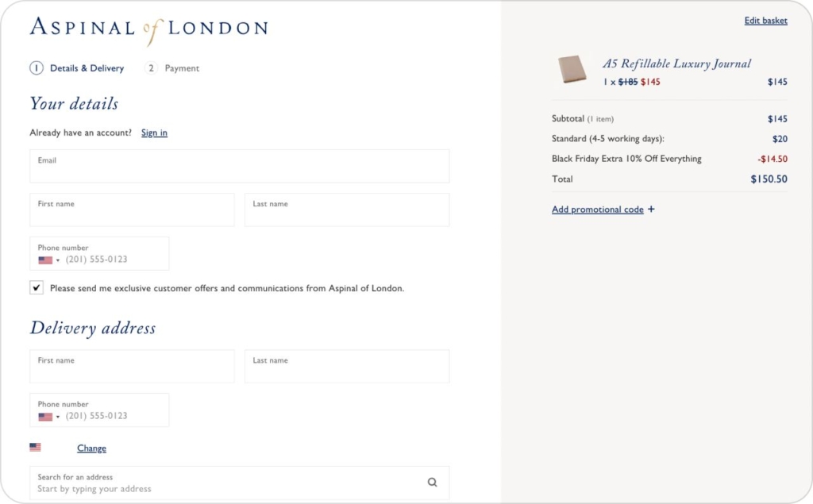Click the address search magnifying glass icon
The width and height of the screenshot is (813, 504).
pos(433,481)
